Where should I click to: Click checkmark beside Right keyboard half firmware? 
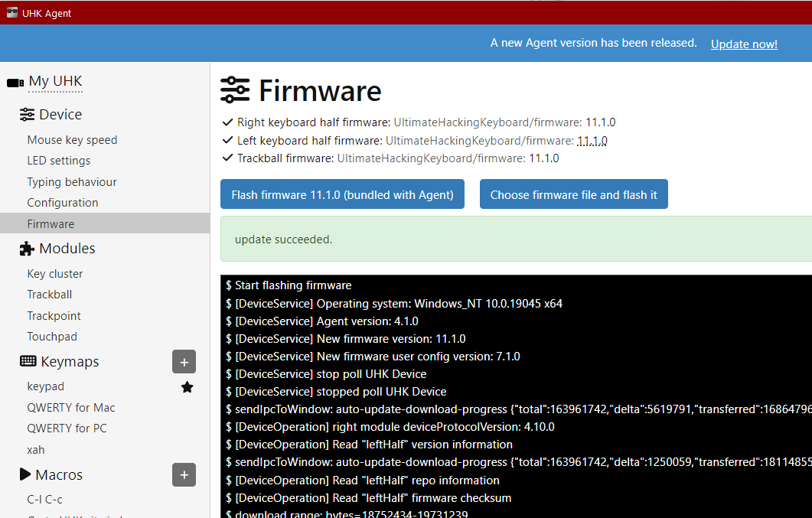(x=227, y=122)
